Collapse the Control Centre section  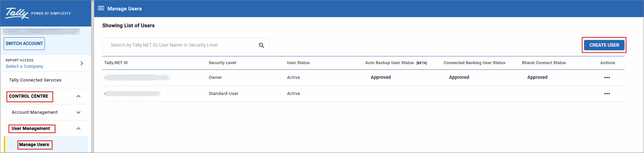(78, 96)
